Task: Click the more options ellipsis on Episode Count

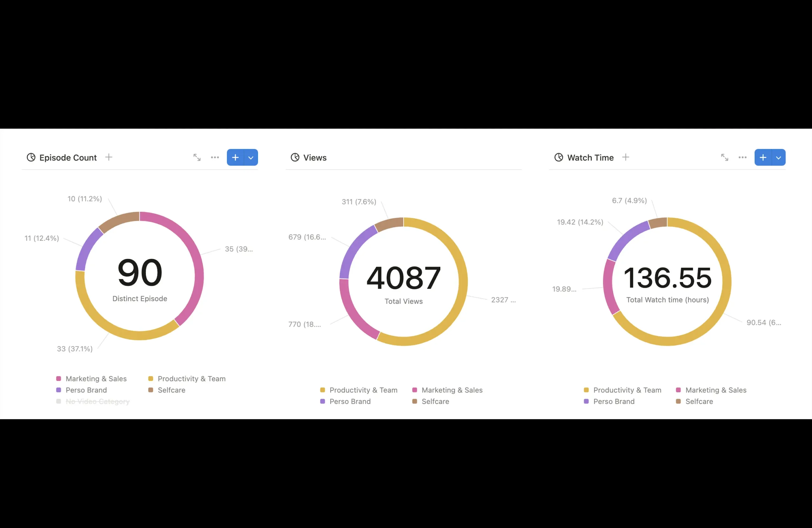Action: 215,157
